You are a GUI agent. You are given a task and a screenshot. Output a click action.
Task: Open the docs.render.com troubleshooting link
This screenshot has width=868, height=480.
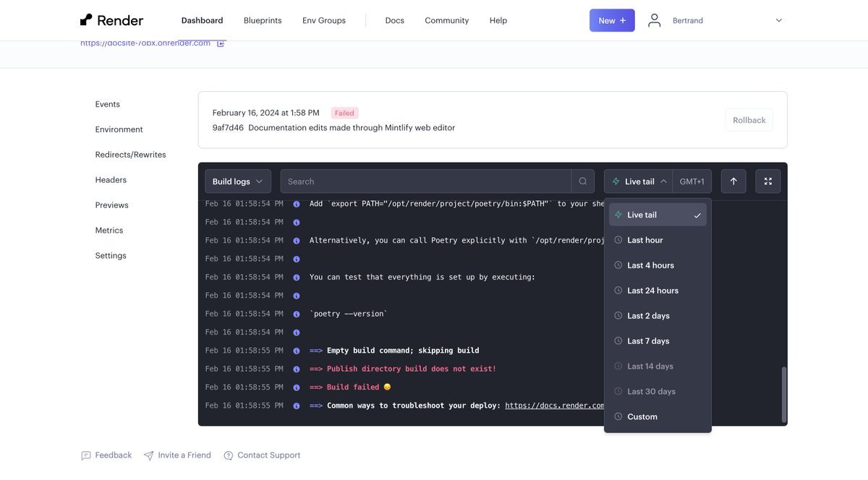[x=554, y=406]
